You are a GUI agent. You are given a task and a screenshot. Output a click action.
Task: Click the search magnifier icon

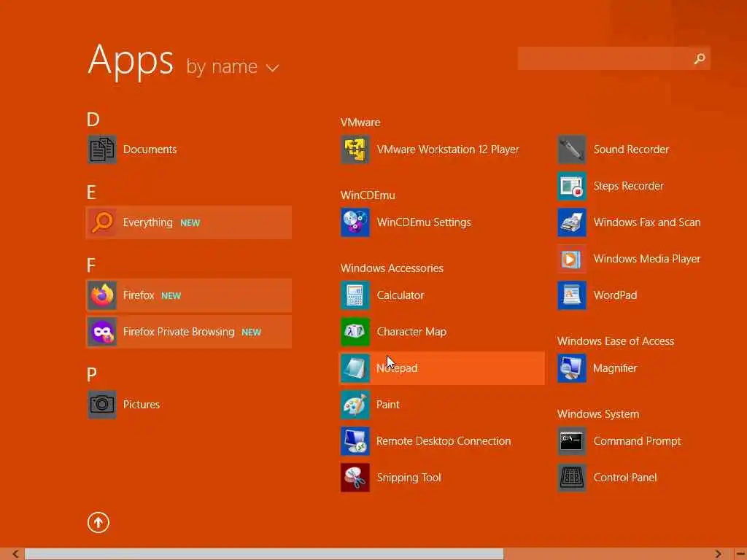tap(700, 58)
